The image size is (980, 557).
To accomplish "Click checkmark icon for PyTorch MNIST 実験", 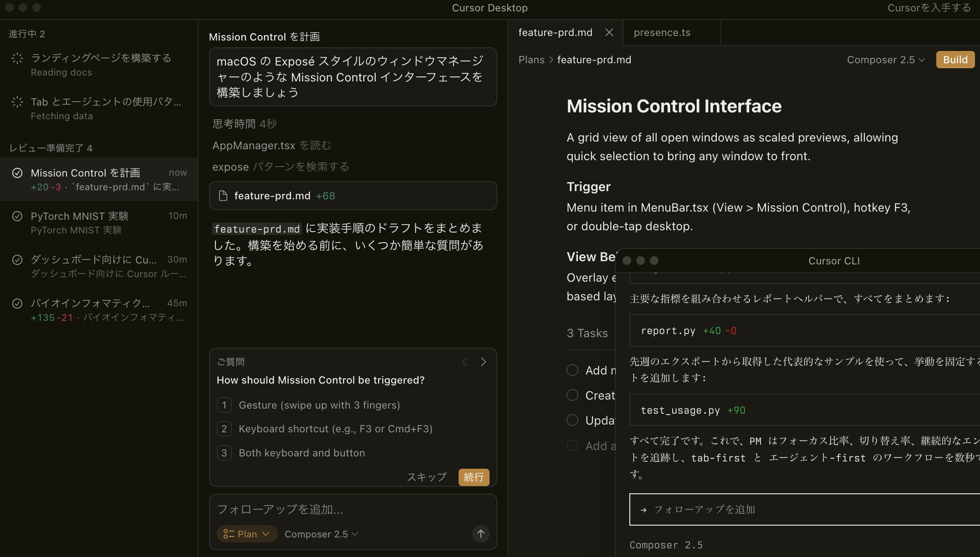I will click(x=17, y=216).
